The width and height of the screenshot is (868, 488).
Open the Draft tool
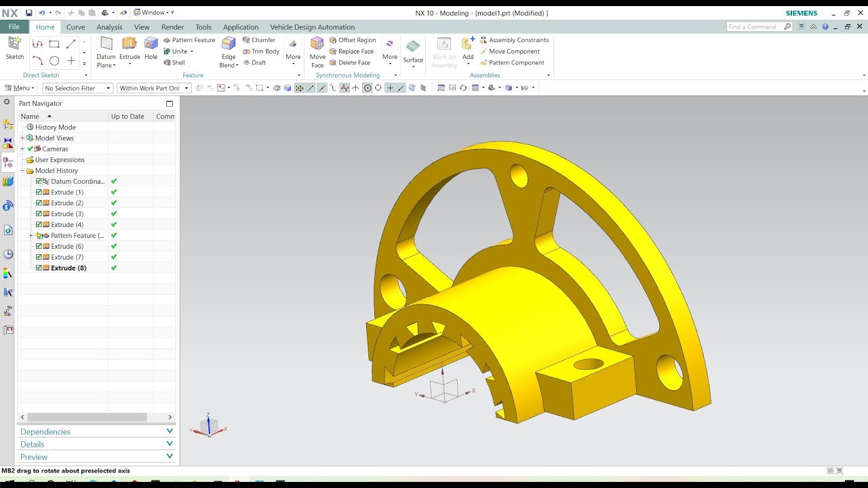pos(254,62)
